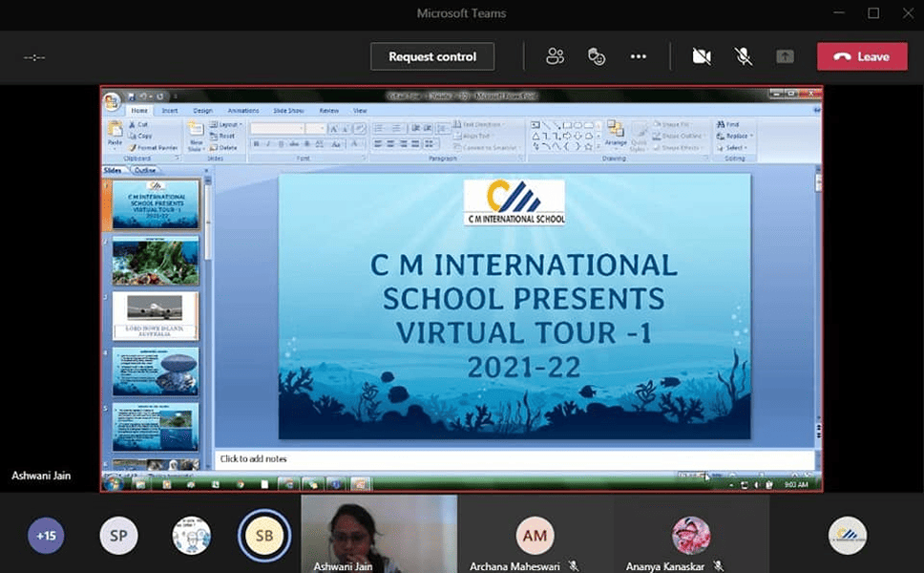Click Save in PowerPoint quick access toolbar
924x573 pixels.
point(131,96)
